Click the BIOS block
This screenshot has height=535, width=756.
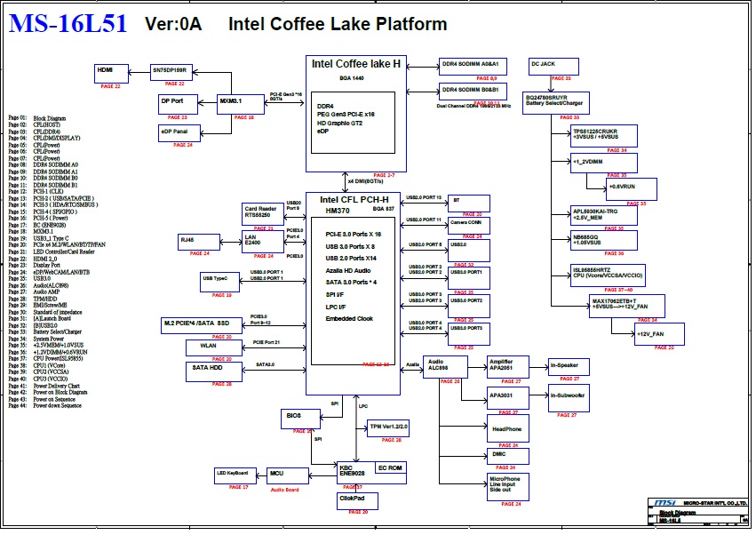coord(300,419)
